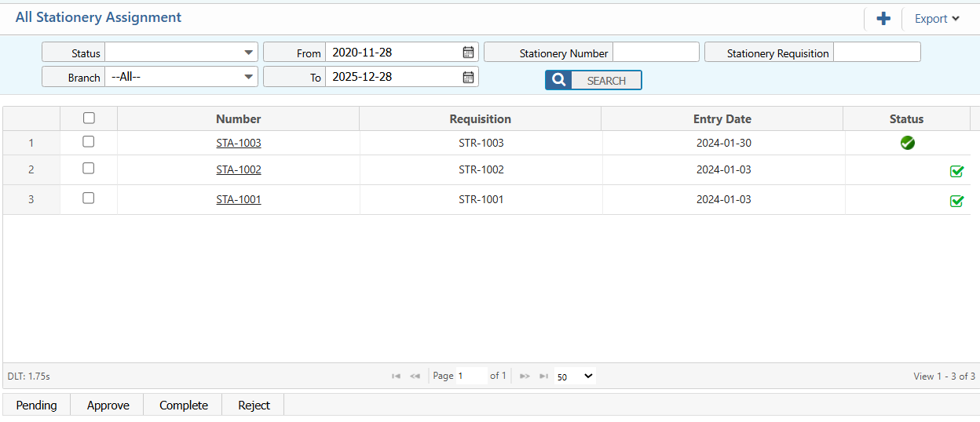Click the green status icon for STA-1003

click(907, 143)
